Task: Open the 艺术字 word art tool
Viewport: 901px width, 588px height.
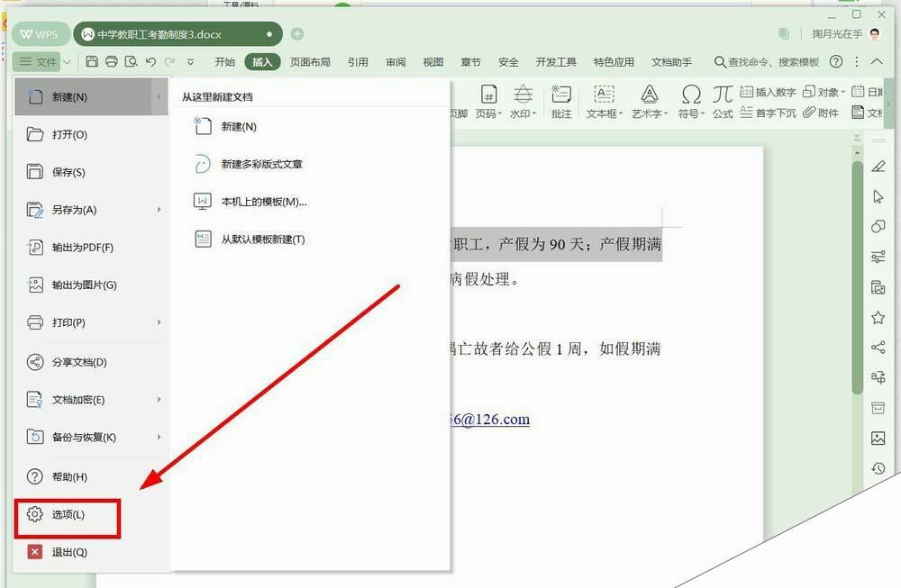Action: coord(650,102)
